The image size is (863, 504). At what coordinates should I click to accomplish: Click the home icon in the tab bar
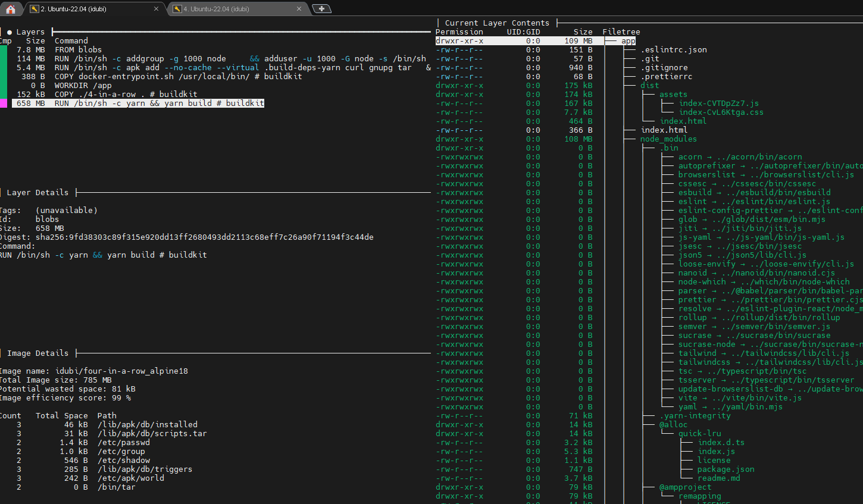(11, 8)
